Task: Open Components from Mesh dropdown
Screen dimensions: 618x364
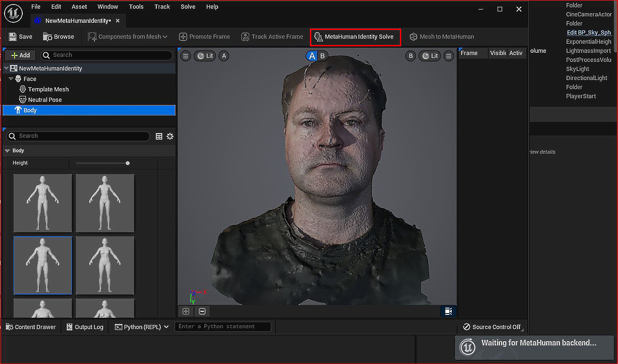Action: pyautogui.click(x=128, y=37)
